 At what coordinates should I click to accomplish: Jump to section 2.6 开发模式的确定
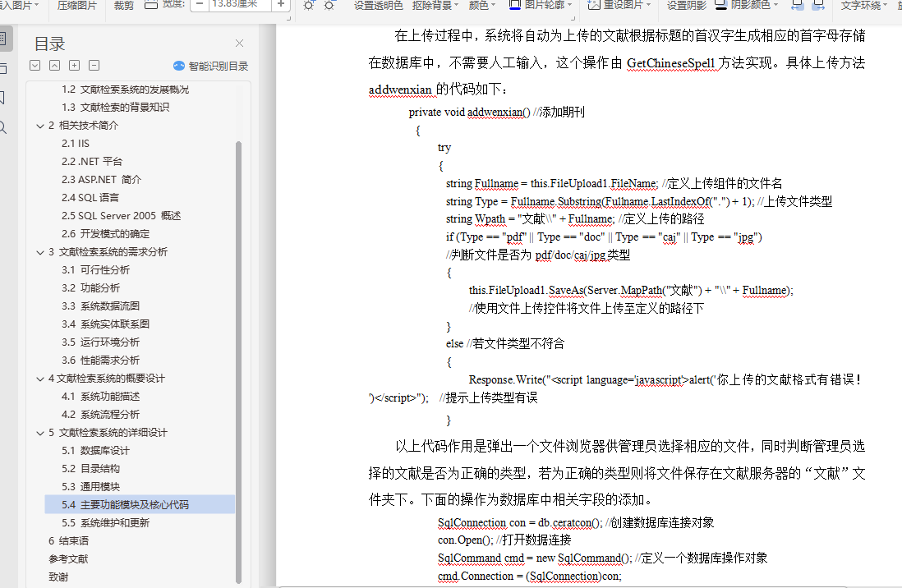[106, 233]
